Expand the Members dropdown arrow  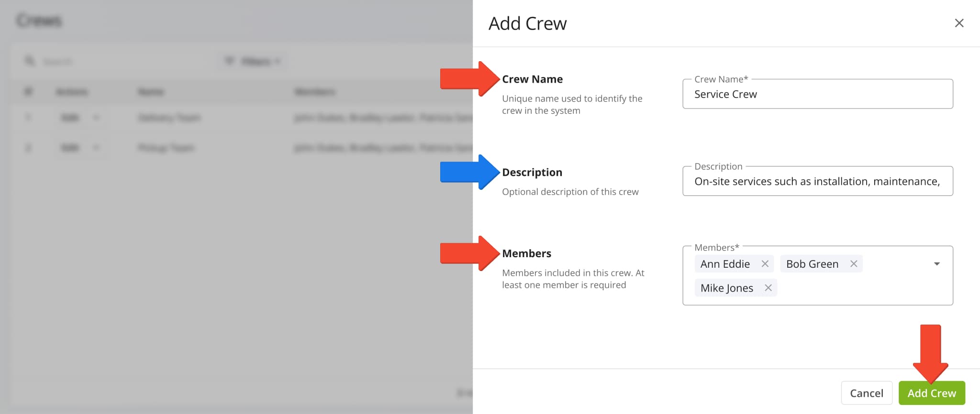click(936, 264)
